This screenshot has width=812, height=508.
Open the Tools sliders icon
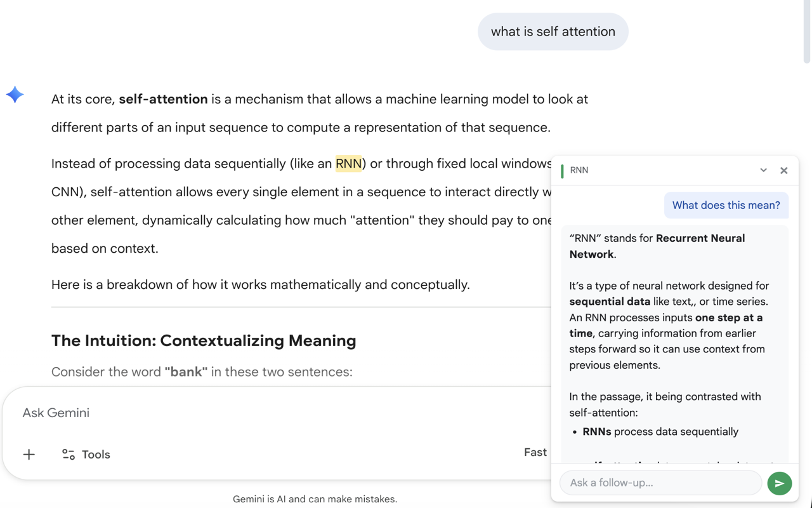[x=69, y=455]
